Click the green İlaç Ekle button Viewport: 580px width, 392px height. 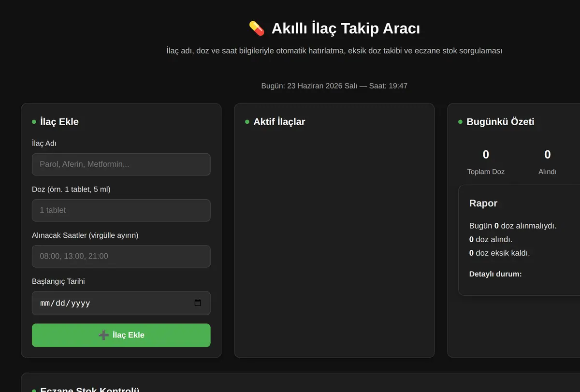point(121,335)
